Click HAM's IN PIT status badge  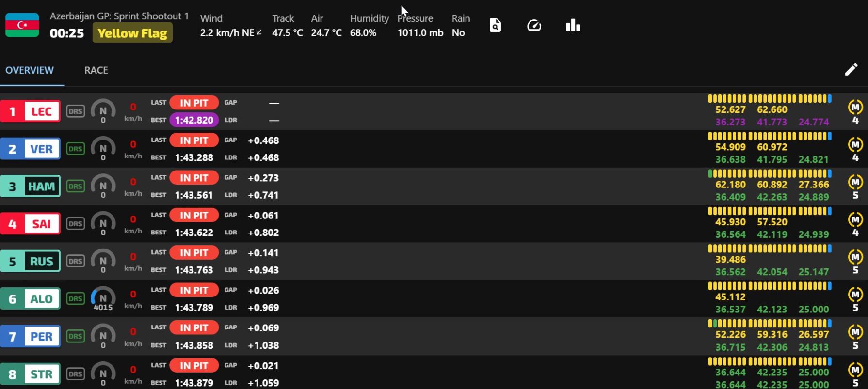pos(194,178)
